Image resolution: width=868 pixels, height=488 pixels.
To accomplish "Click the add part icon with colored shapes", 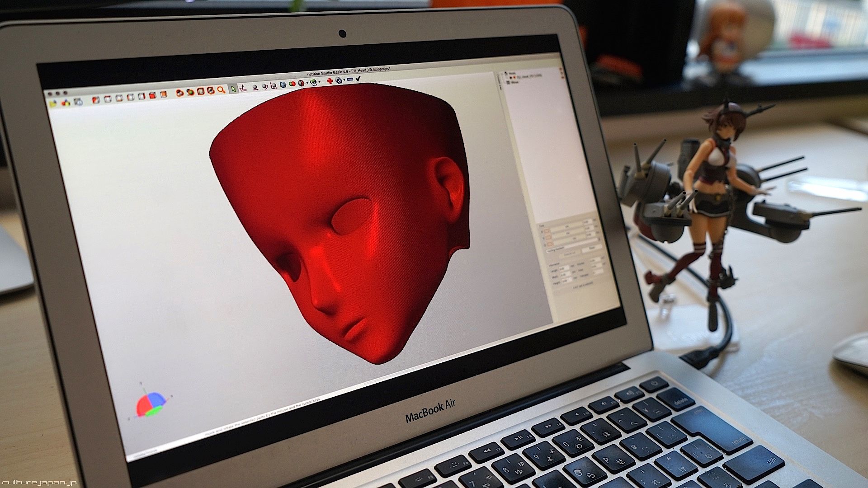I will pyautogui.click(x=66, y=103).
